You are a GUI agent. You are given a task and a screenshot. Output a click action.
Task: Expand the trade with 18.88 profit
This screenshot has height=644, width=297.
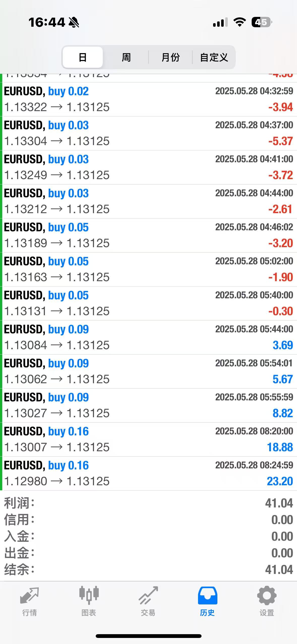click(x=149, y=439)
